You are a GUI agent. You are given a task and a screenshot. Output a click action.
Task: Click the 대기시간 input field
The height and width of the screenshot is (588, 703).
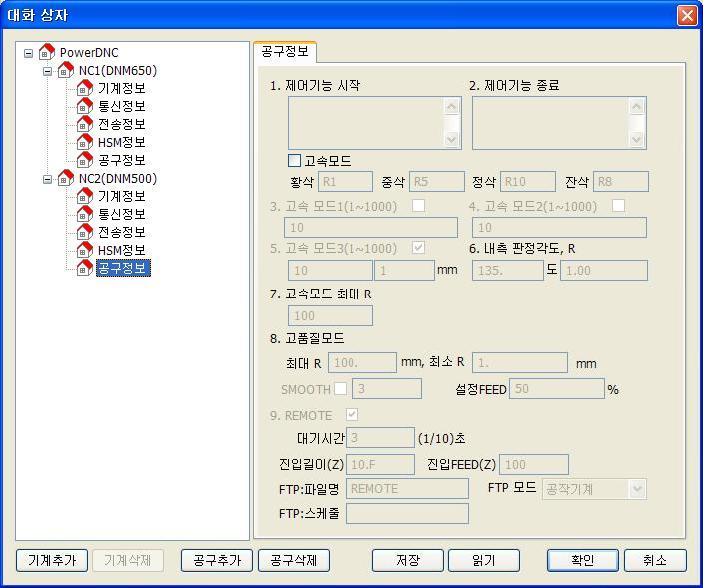[x=380, y=437]
